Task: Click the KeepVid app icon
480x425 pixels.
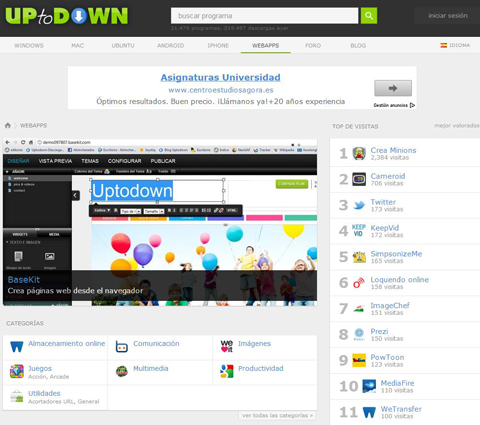Action: tap(359, 231)
